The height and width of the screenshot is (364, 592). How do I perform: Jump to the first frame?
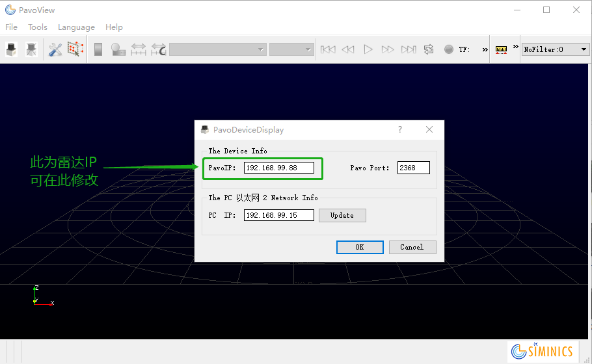[x=329, y=49]
